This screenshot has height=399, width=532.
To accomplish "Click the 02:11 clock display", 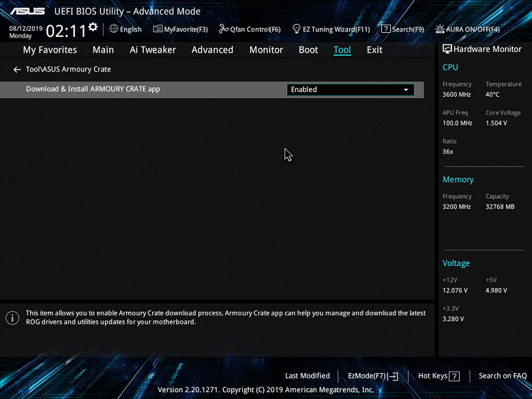I will (x=66, y=31).
